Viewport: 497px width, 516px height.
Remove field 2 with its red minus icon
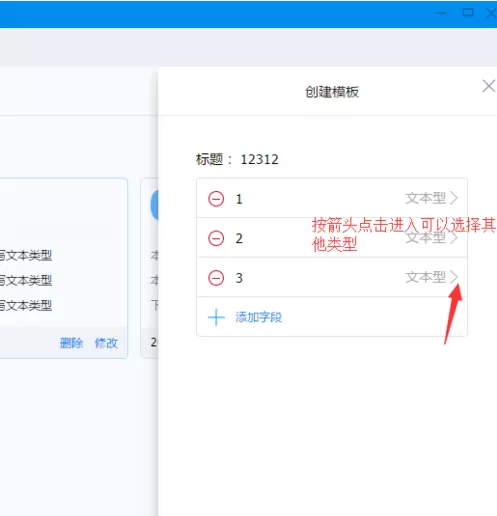[x=216, y=238]
